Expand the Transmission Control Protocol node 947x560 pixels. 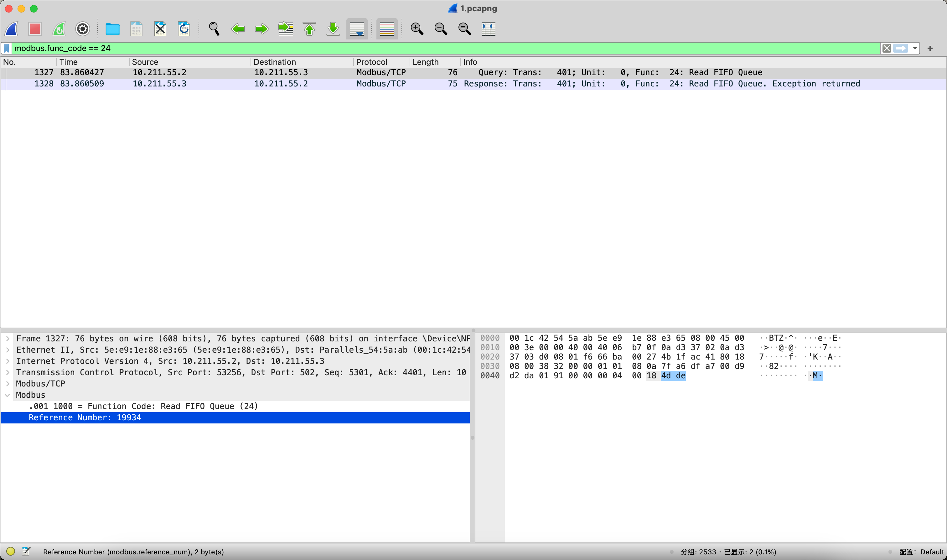pos(8,372)
